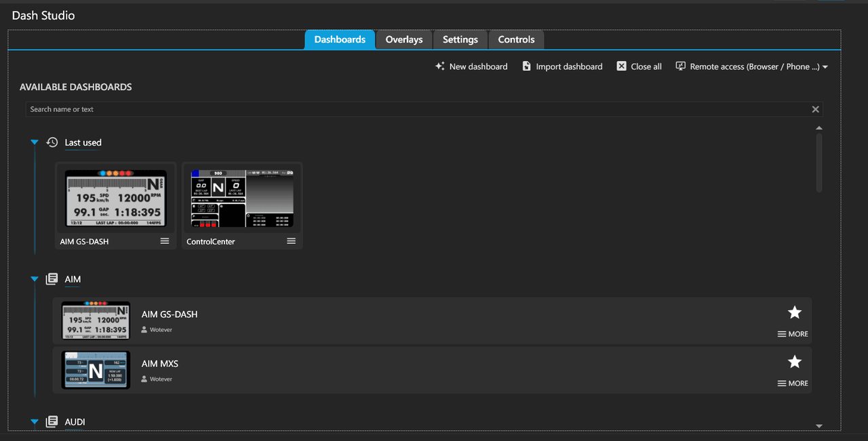Viewport: 868px width, 441px height.
Task: Click ControlCenter card name label
Action: tap(211, 242)
